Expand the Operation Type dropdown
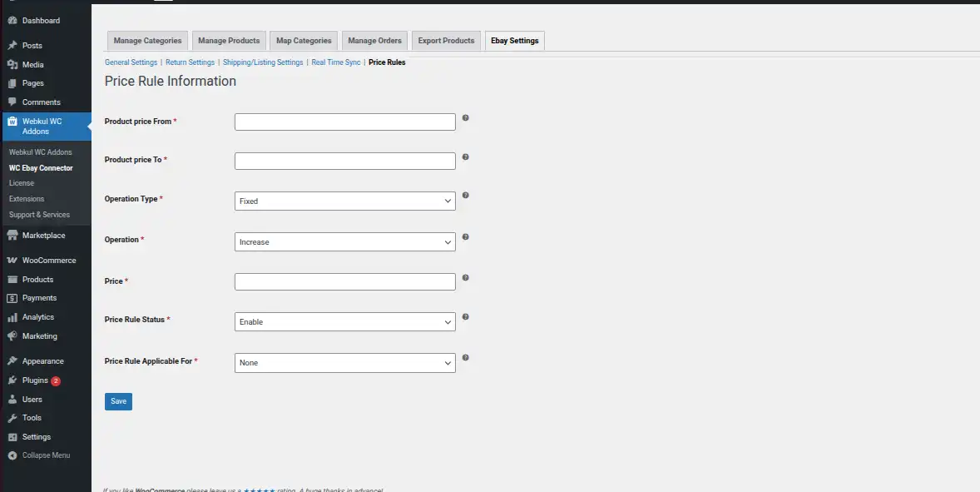Viewport: 980px width, 492px height. coord(344,201)
